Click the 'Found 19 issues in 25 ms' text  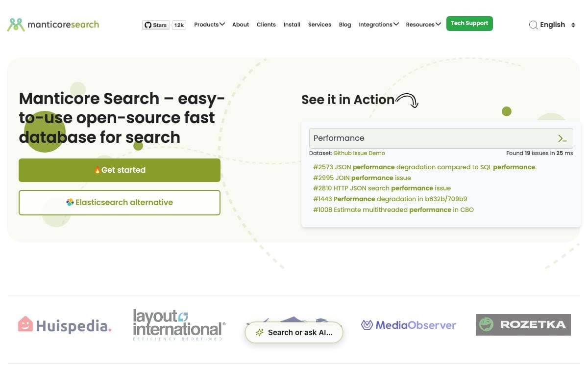coord(539,153)
